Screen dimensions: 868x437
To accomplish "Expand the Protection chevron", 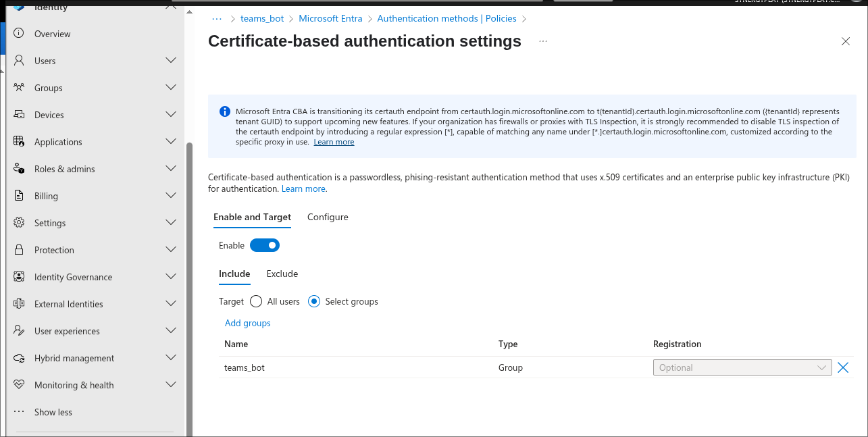I will click(171, 250).
